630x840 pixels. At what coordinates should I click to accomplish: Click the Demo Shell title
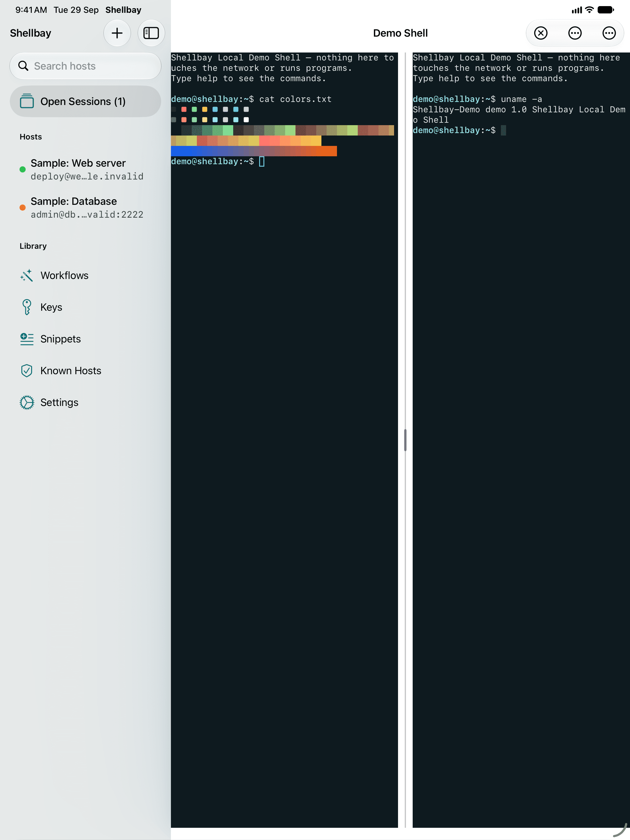400,33
